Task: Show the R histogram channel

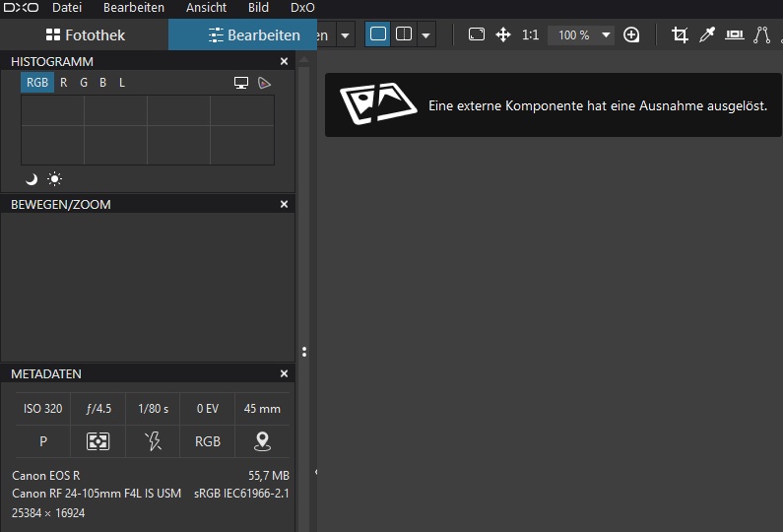Action: pyautogui.click(x=63, y=83)
